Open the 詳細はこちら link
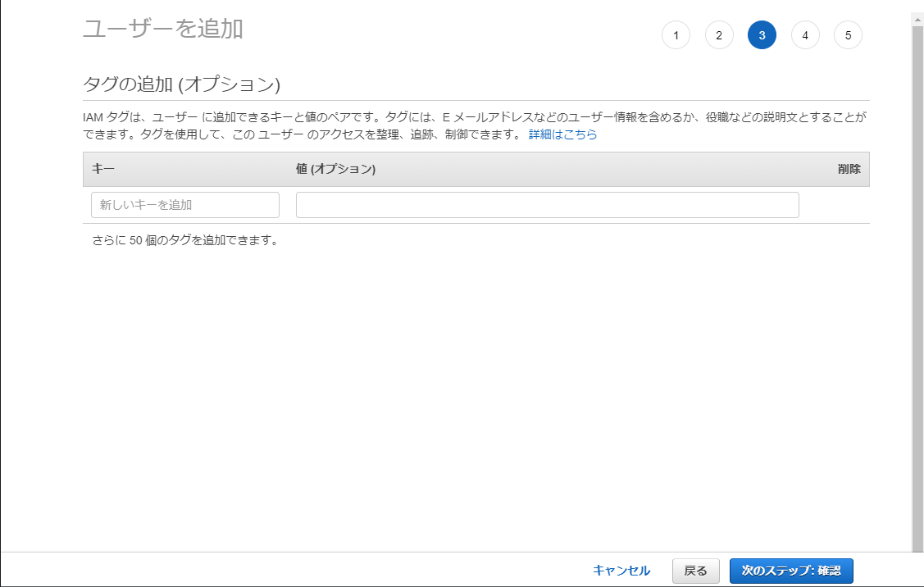Screen dimensions: 924x587 click(562, 134)
